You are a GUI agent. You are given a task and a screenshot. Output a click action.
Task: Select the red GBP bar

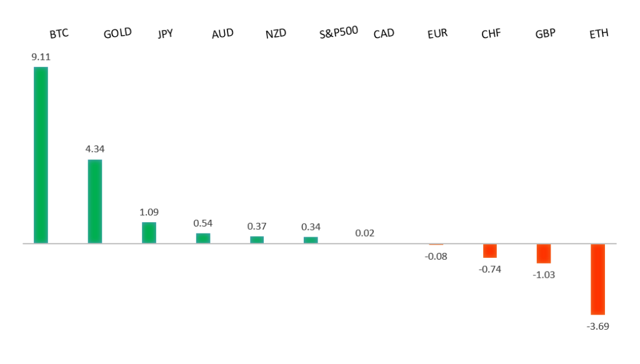coord(544,253)
